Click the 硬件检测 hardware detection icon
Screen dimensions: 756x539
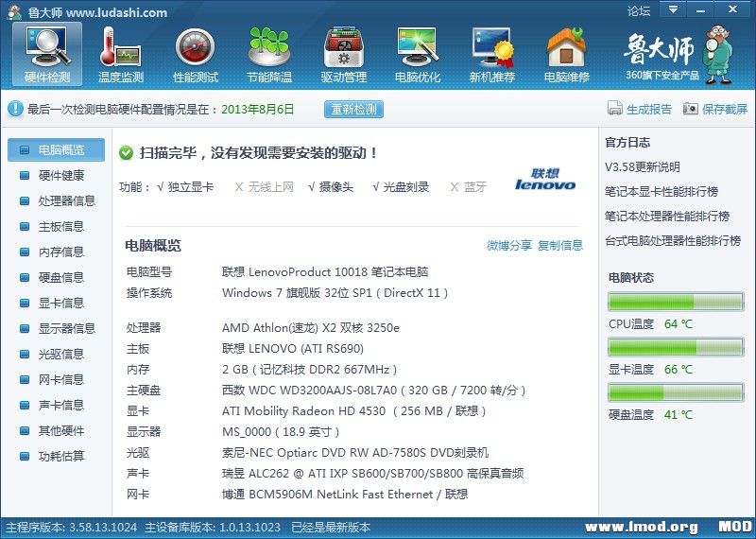click(x=46, y=53)
